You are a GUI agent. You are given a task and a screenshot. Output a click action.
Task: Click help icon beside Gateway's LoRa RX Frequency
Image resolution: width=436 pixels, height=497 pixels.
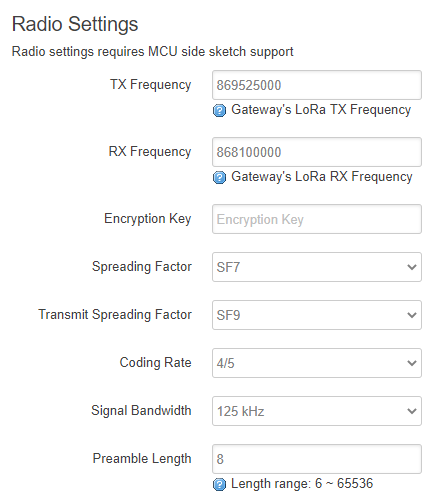point(219,177)
